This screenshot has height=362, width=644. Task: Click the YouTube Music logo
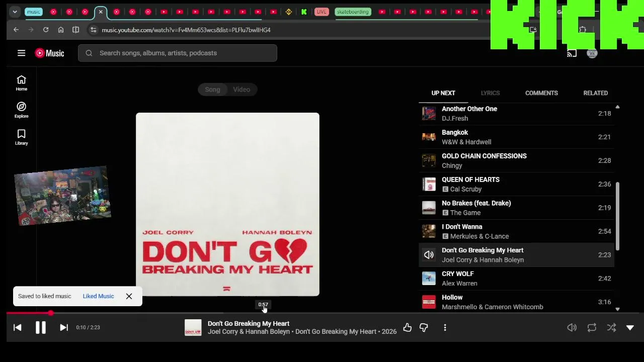point(49,53)
